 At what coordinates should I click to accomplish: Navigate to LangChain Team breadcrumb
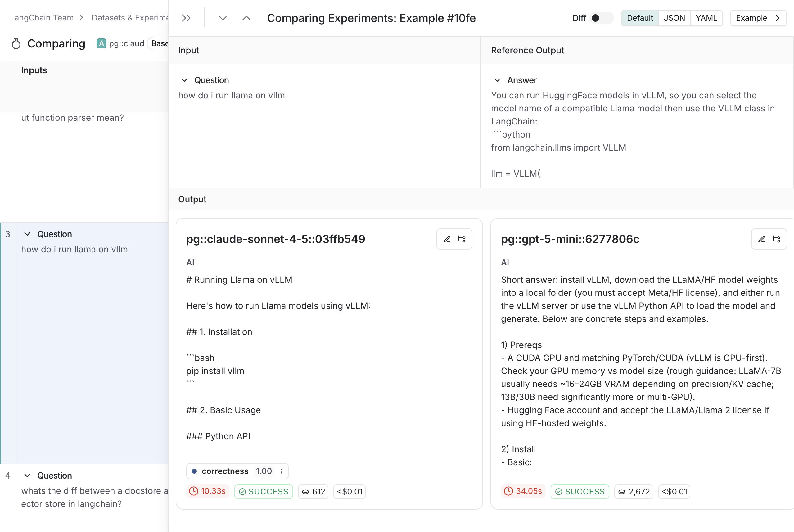pyautogui.click(x=41, y=17)
